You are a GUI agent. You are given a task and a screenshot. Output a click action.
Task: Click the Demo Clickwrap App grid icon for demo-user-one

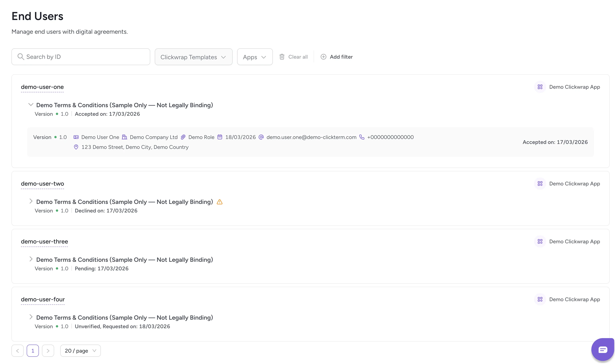pyautogui.click(x=540, y=87)
